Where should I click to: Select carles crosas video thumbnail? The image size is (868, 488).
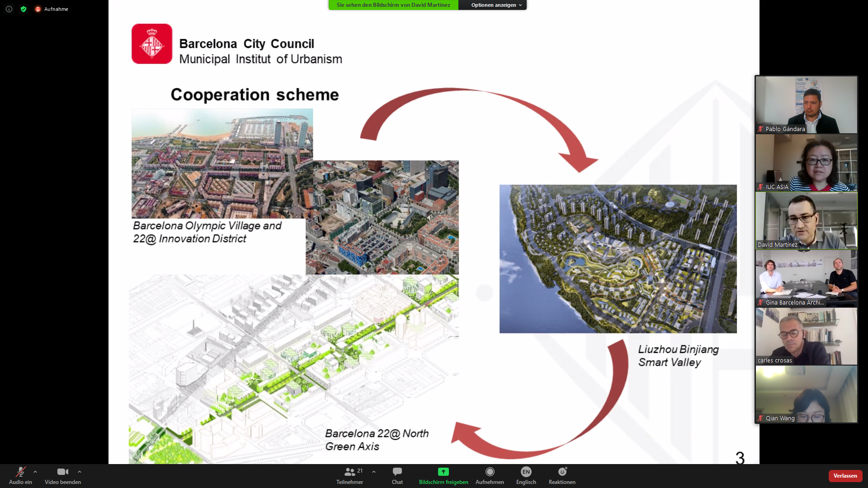click(x=806, y=336)
